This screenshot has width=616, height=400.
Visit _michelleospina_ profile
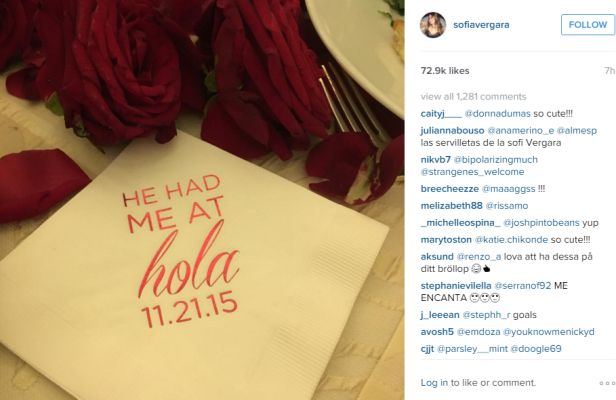point(460,223)
